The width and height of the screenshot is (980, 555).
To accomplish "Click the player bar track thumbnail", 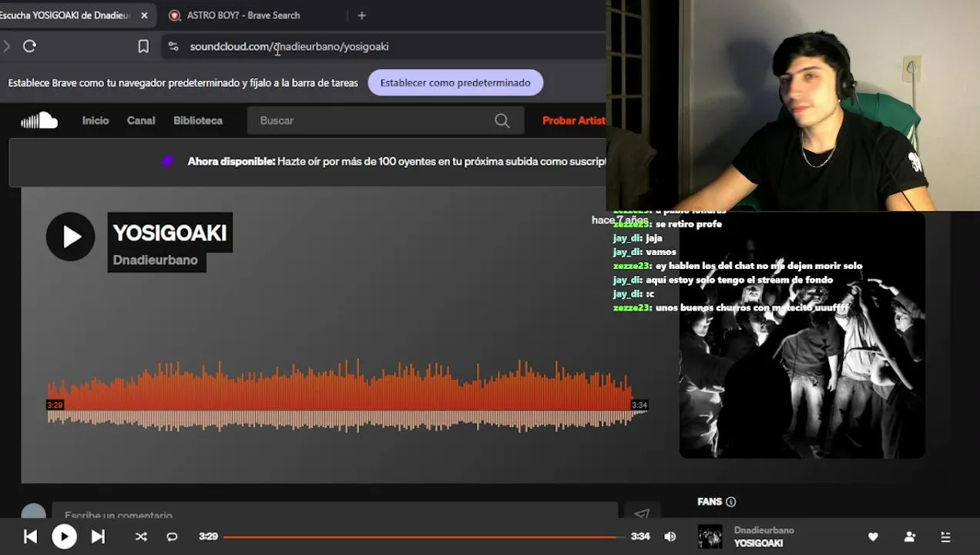I will 710,536.
